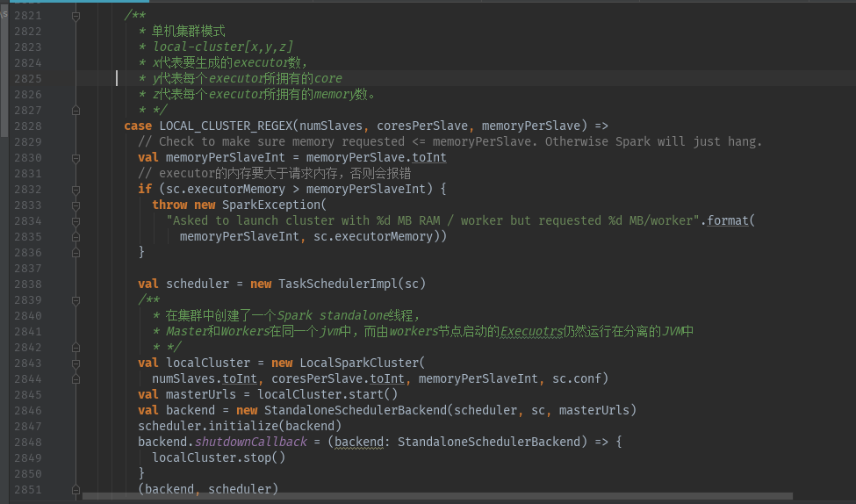Toggle fold marker at line 2827
Screen dimensions: 856x504
(76, 111)
